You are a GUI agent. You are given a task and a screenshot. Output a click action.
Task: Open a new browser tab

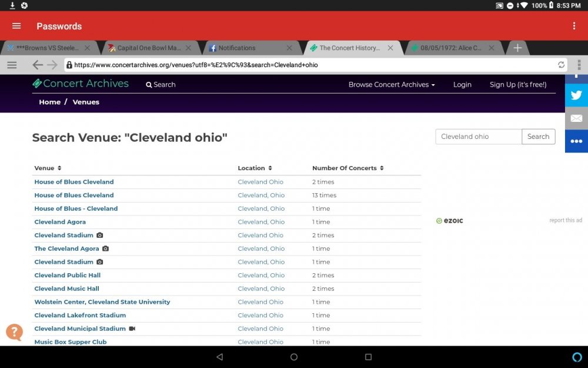pos(517,48)
